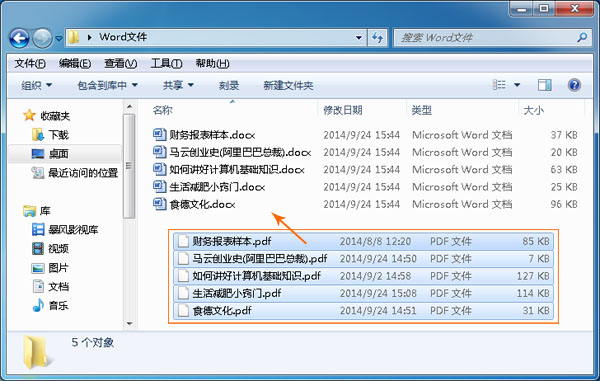The width and height of the screenshot is (600, 381).
Task: Click the 63 KB size value
Action: (564, 169)
